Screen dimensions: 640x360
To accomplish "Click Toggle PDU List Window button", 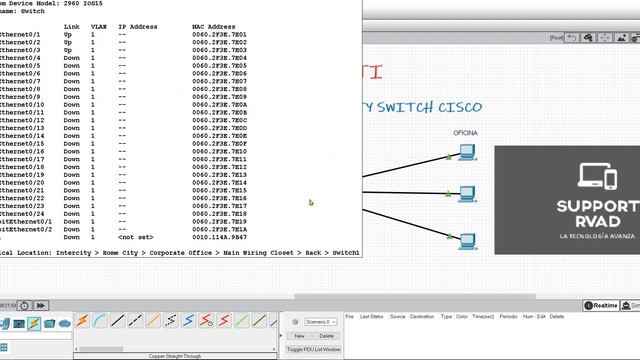I will [x=313, y=349].
